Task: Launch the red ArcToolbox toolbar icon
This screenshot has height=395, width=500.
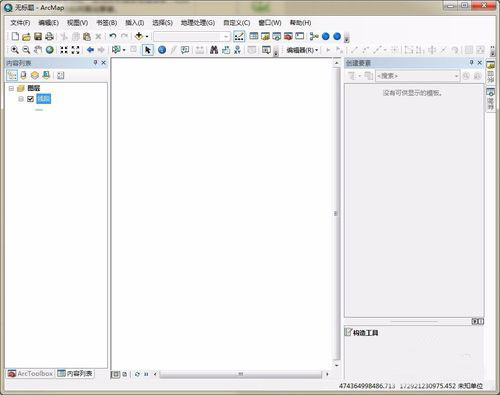Action: point(288,36)
